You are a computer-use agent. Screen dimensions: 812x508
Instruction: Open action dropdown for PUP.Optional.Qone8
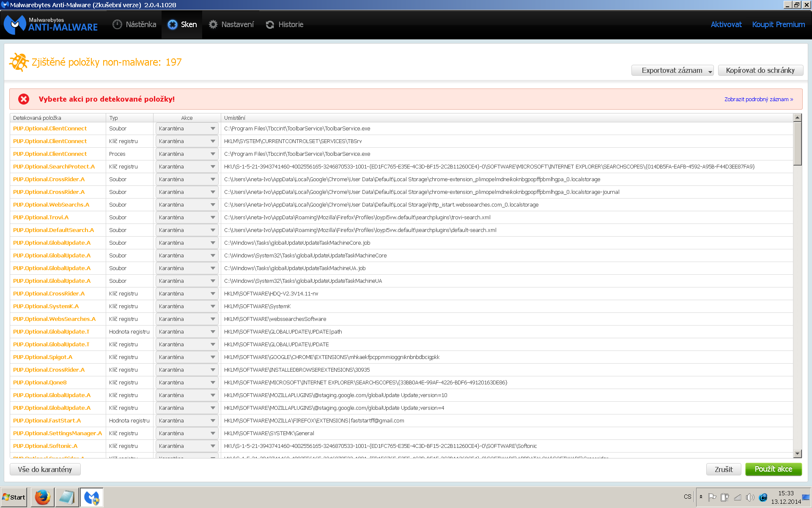(213, 383)
